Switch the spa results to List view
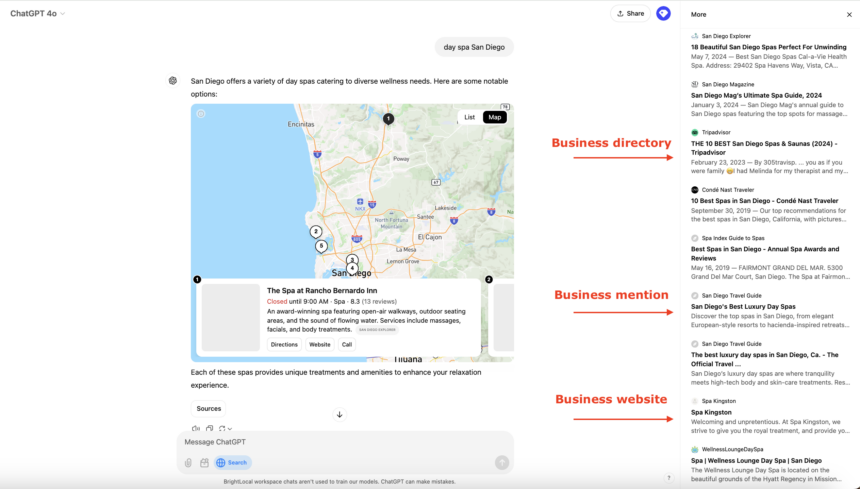Viewport: 860px width, 489px height. [469, 117]
